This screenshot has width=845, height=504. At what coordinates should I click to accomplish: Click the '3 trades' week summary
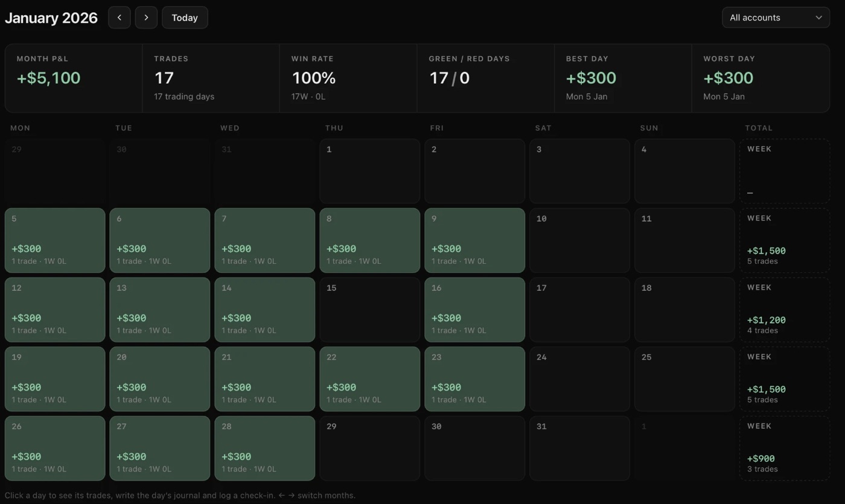[x=763, y=469]
